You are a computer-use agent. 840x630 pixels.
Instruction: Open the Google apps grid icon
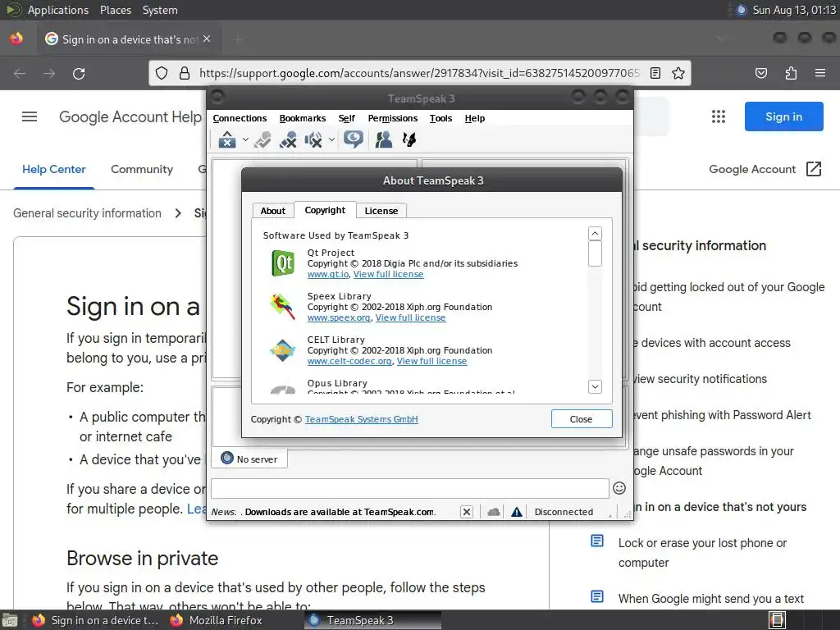(x=719, y=116)
